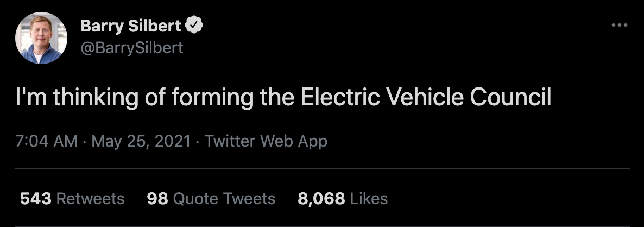The width and height of the screenshot is (644, 227).
Task: View the 8,068 Likes list
Action: click(343, 198)
